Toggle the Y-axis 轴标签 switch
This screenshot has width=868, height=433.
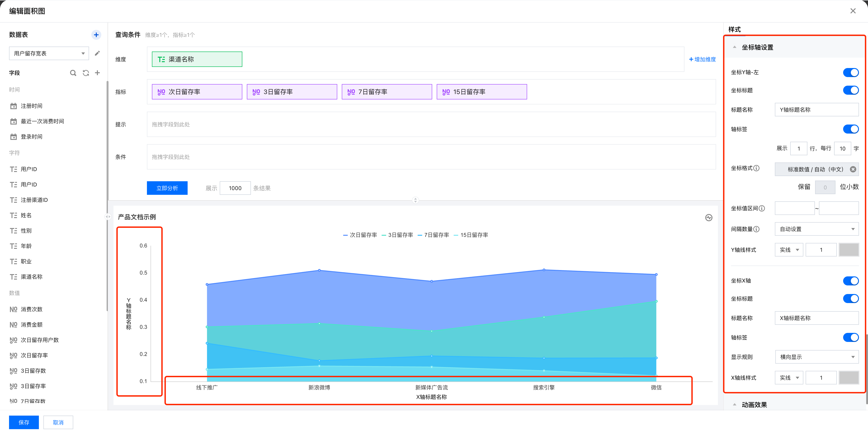(850, 129)
